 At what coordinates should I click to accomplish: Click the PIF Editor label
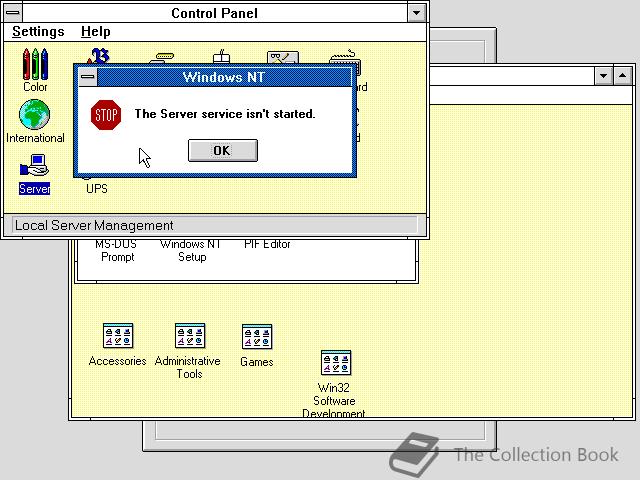[267, 244]
